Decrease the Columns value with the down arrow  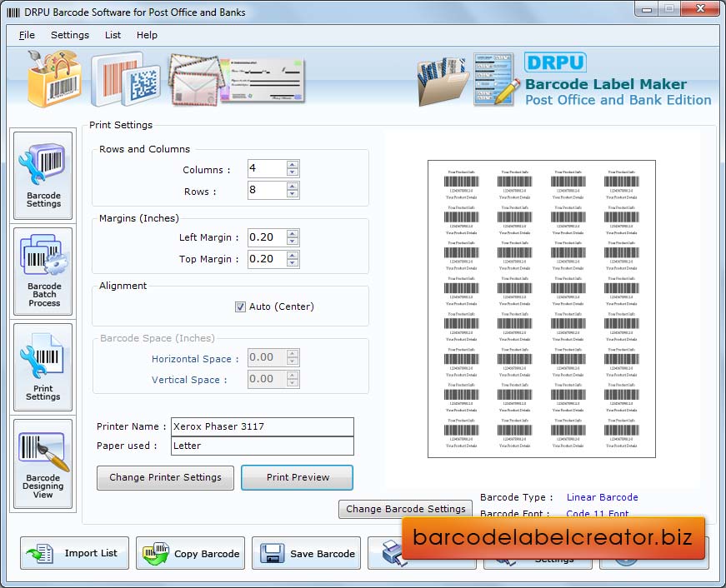(293, 172)
